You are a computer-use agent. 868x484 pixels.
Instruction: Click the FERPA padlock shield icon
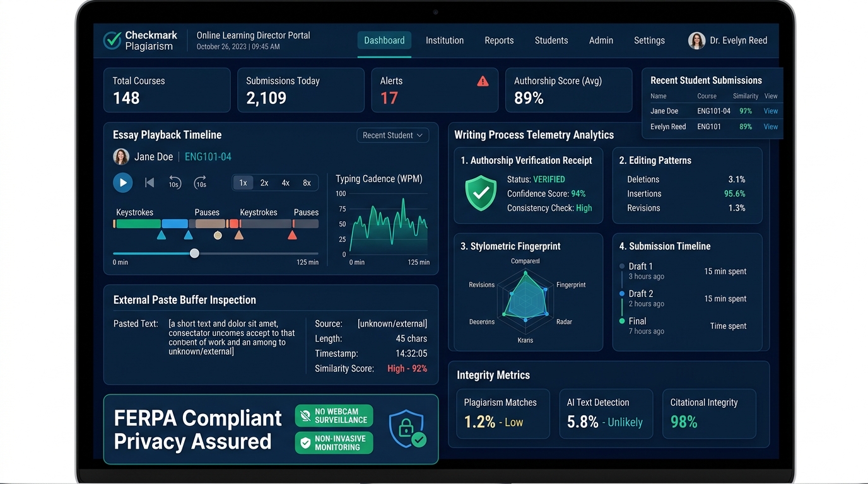point(408,429)
